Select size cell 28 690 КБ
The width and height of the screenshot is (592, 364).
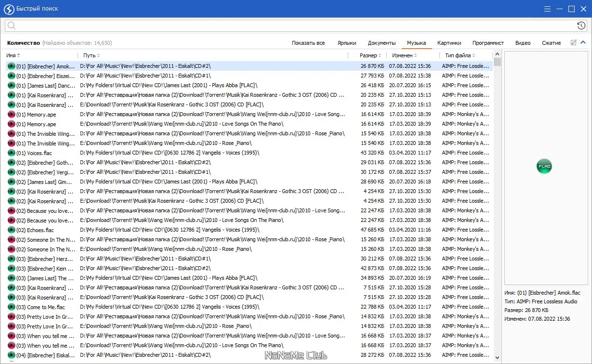(372, 182)
